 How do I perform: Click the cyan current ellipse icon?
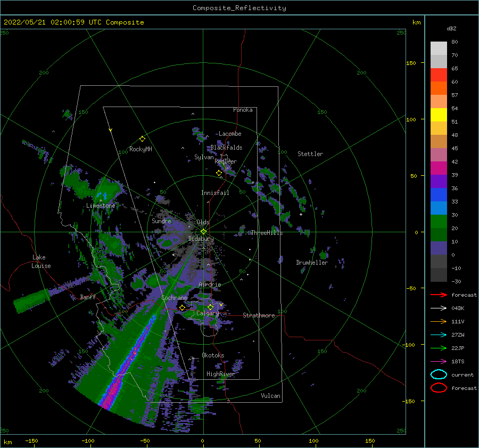pyautogui.click(x=439, y=374)
